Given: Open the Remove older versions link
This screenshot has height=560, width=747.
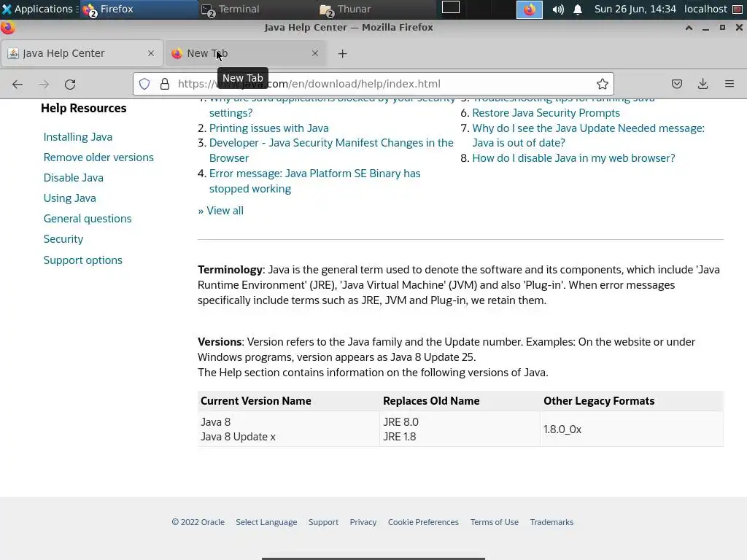Looking at the screenshot, I should click(98, 157).
